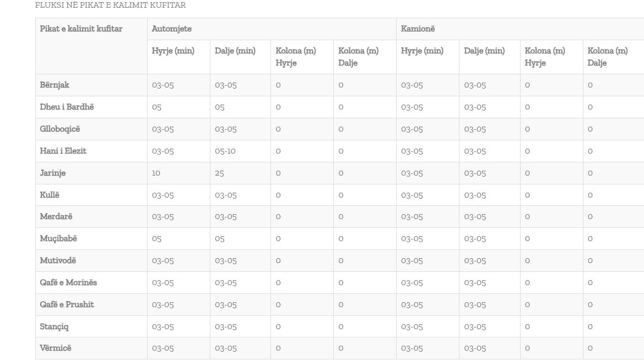Click Jarinje vehicle entry time 10
The image size is (644, 360).
click(x=156, y=173)
